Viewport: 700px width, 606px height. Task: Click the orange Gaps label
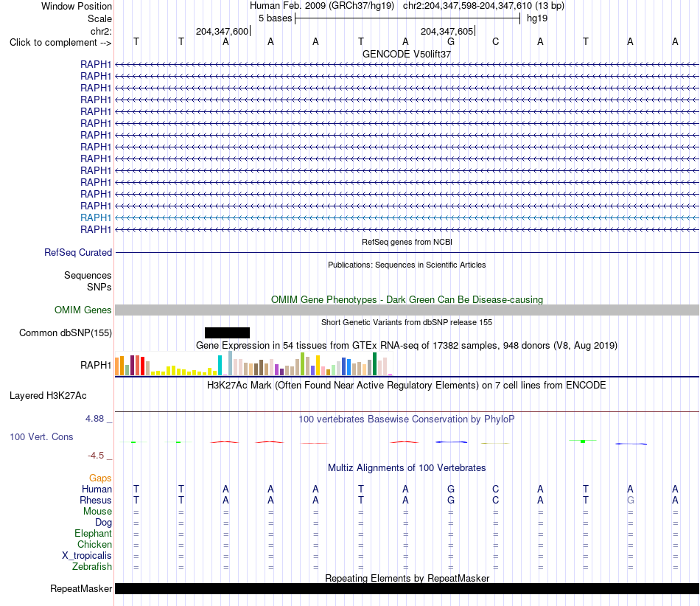[100, 478]
